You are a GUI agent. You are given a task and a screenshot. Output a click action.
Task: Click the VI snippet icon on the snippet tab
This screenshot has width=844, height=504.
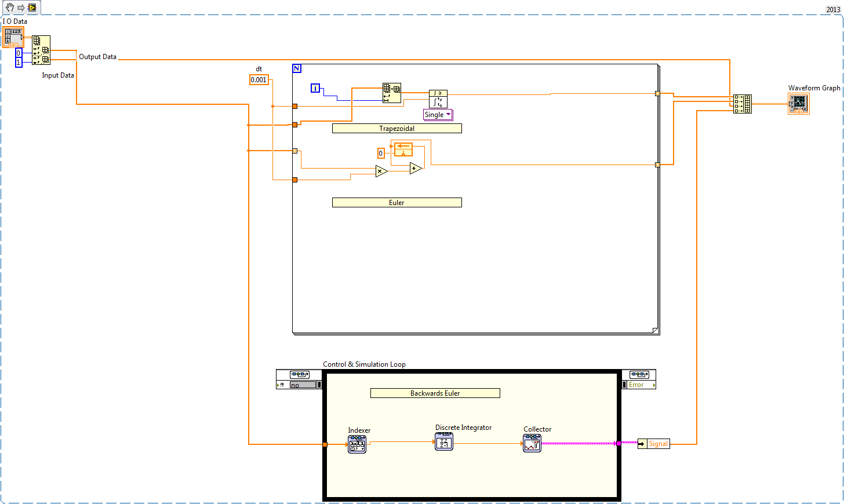(x=32, y=8)
